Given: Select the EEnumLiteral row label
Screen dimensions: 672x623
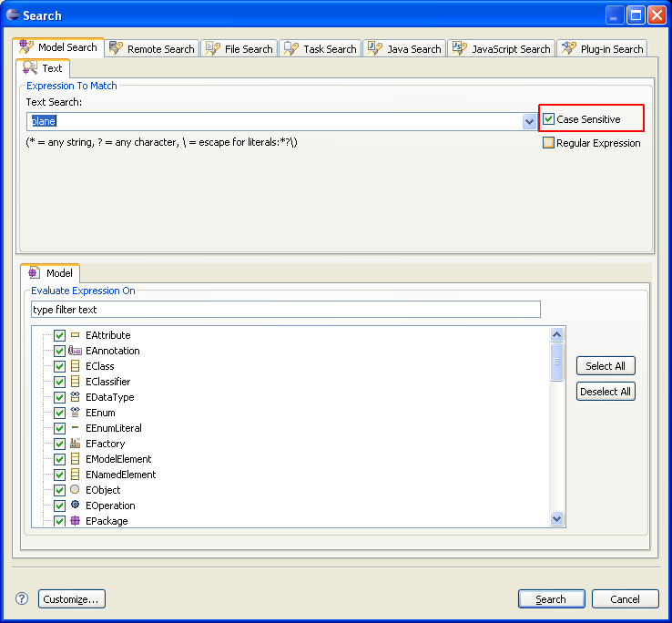Looking at the screenshot, I should tap(114, 428).
